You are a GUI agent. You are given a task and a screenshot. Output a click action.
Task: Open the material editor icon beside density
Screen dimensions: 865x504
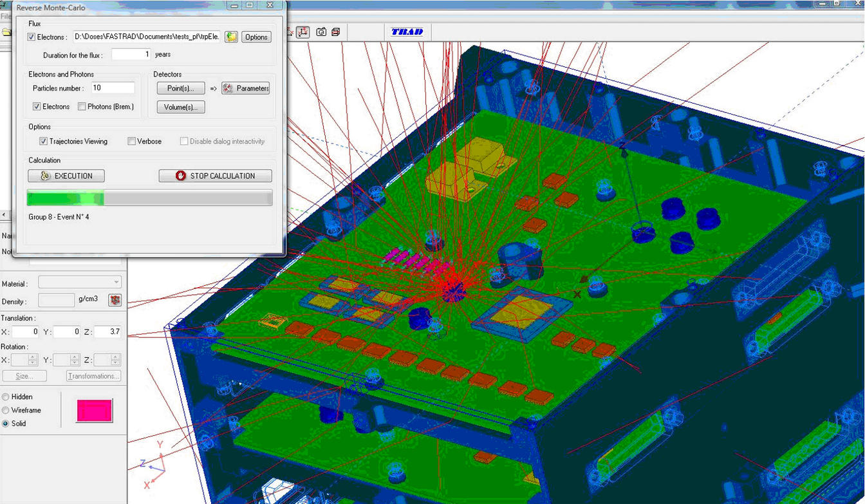pos(115,300)
